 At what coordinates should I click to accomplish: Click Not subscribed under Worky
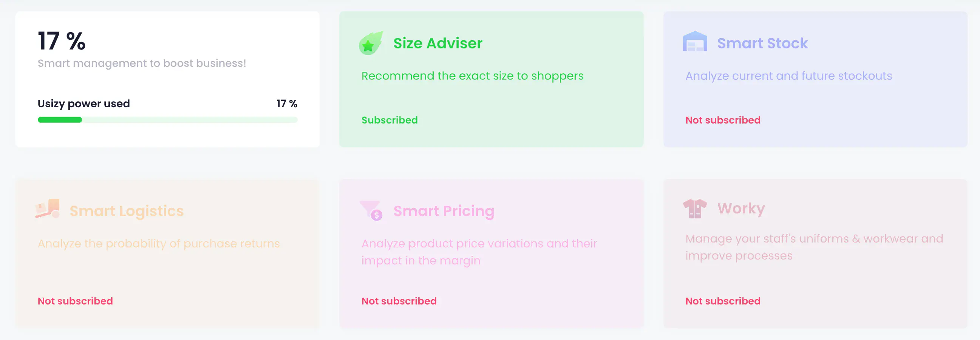click(722, 301)
